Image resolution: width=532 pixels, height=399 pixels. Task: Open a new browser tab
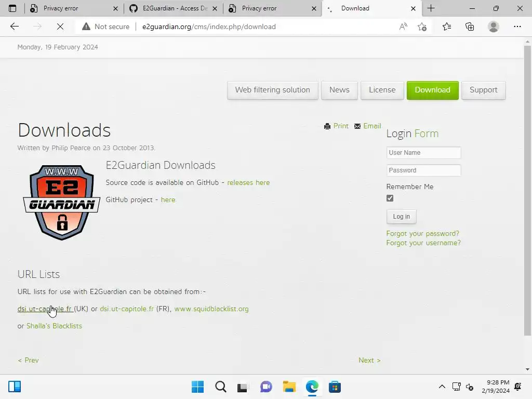pyautogui.click(x=431, y=8)
